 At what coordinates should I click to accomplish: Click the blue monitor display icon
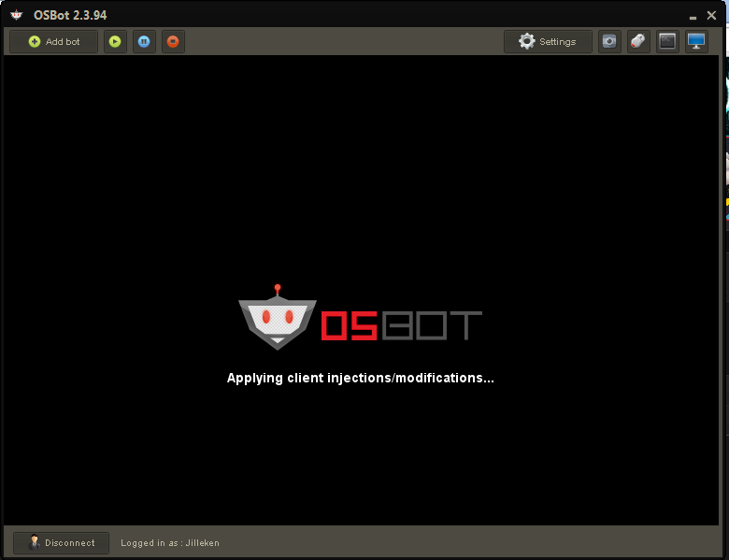click(x=696, y=42)
